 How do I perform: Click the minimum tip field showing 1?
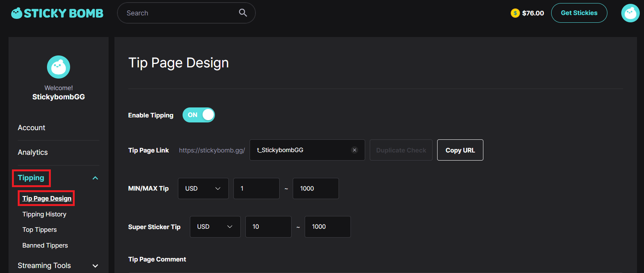(x=257, y=188)
